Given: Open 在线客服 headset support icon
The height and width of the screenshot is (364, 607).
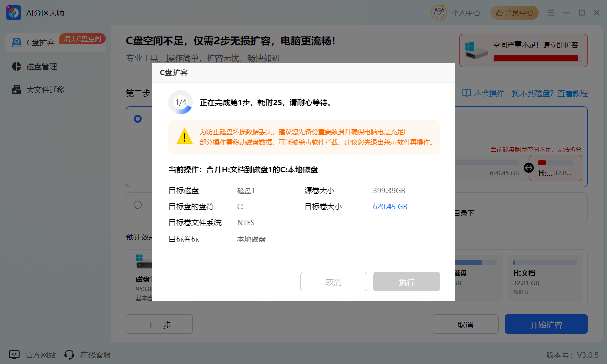Looking at the screenshot, I should [x=70, y=355].
